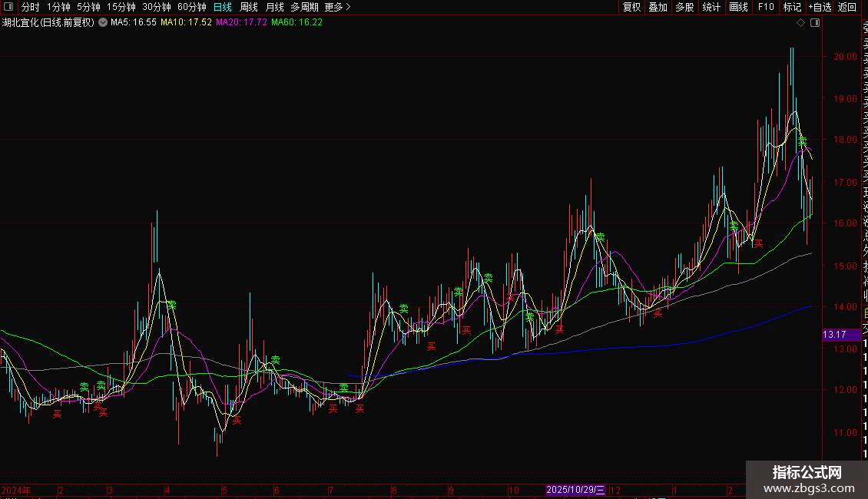The image size is (868, 499).
Task: Expand the indicator dropdown beside 湖北宜化 title
Action: coord(103,23)
